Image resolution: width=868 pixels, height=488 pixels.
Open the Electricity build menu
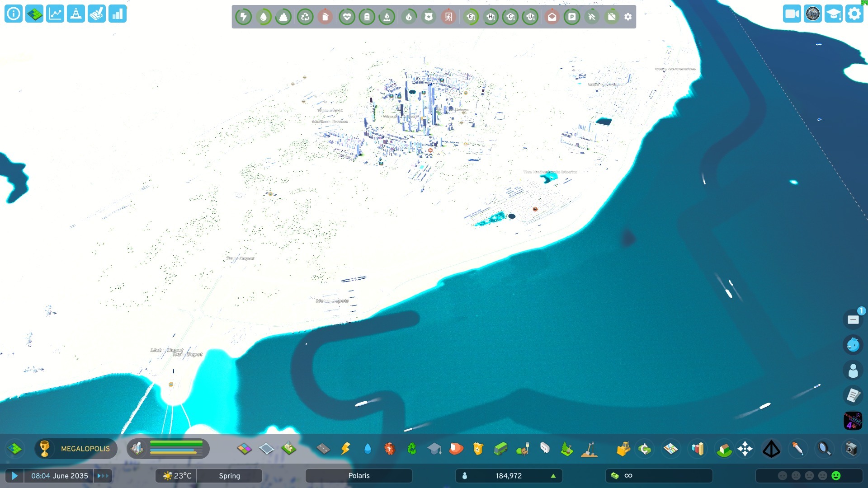345,449
